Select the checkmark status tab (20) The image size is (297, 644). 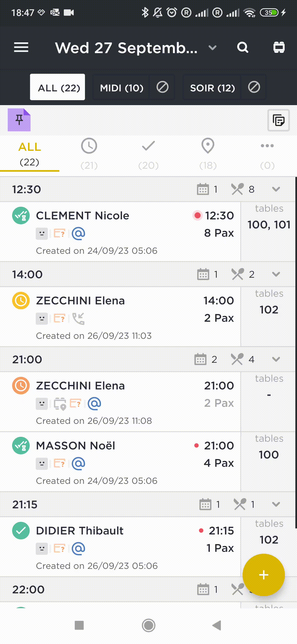coord(148,154)
